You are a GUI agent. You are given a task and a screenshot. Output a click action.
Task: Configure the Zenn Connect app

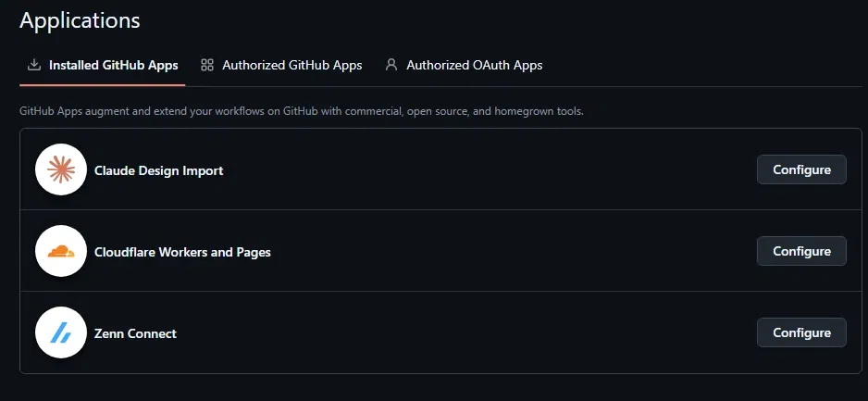pos(801,332)
